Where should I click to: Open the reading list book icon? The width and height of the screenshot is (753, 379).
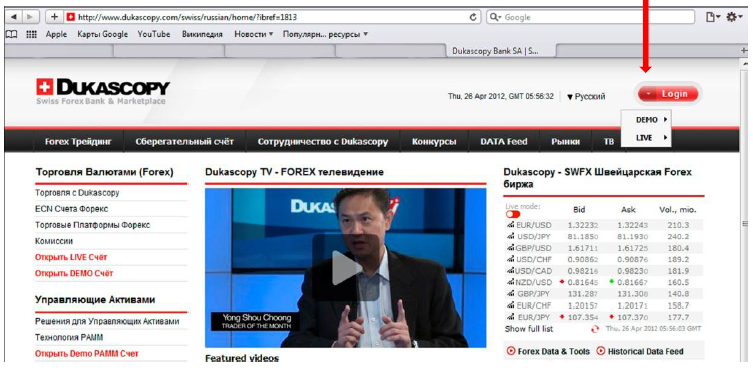[x=12, y=34]
